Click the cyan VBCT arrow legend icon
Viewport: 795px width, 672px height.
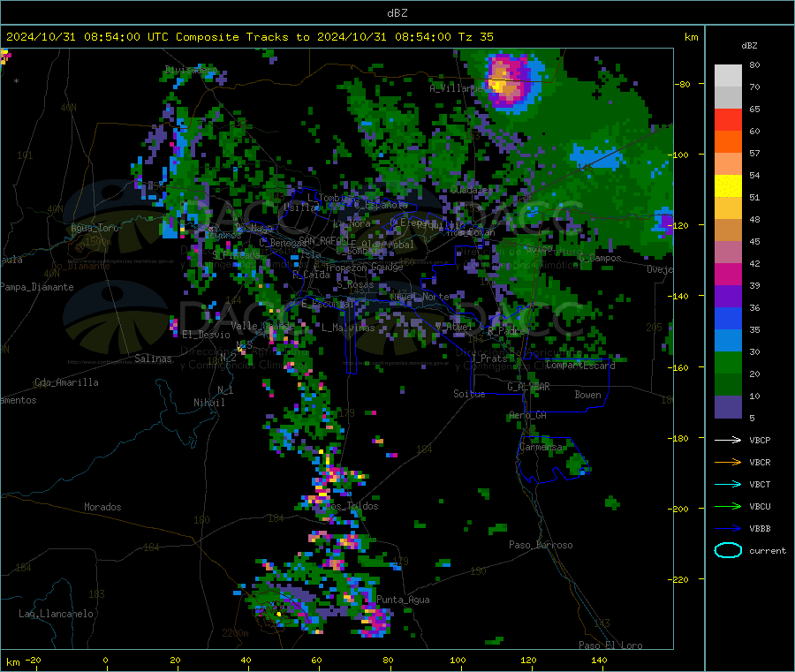[728, 485]
